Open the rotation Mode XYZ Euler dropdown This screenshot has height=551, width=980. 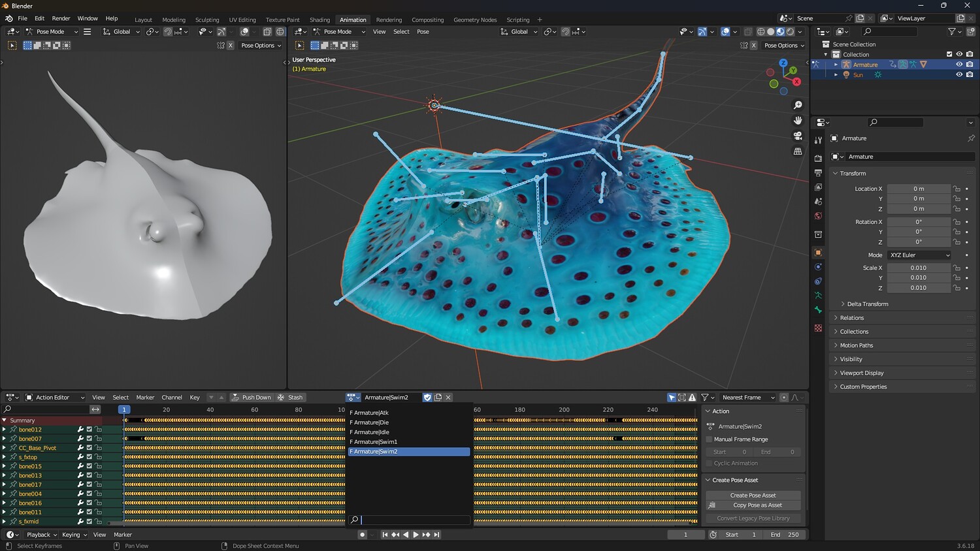919,255
